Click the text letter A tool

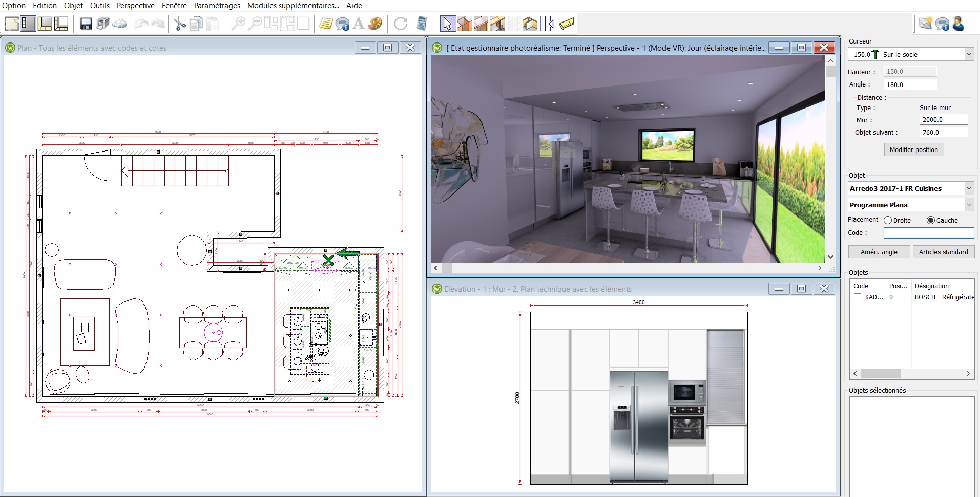click(359, 24)
